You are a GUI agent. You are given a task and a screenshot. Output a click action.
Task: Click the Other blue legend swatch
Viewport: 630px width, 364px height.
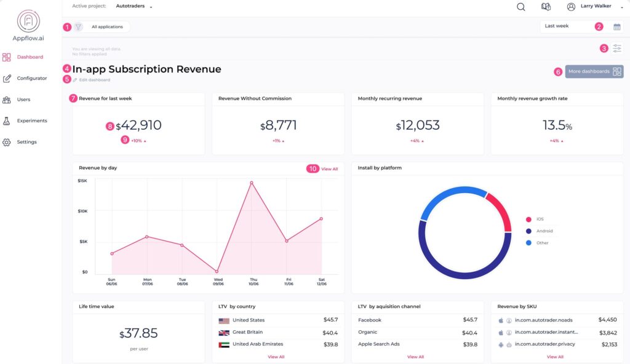(528, 243)
